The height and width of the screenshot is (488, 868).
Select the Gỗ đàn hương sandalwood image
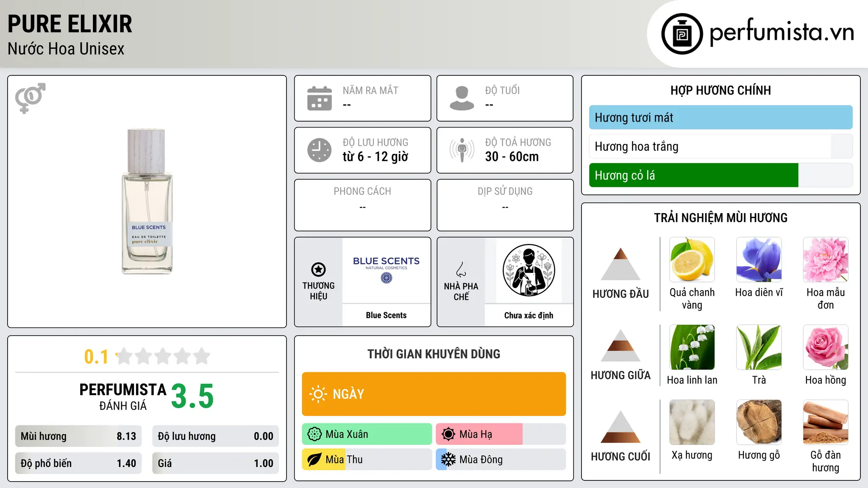pos(826,422)
